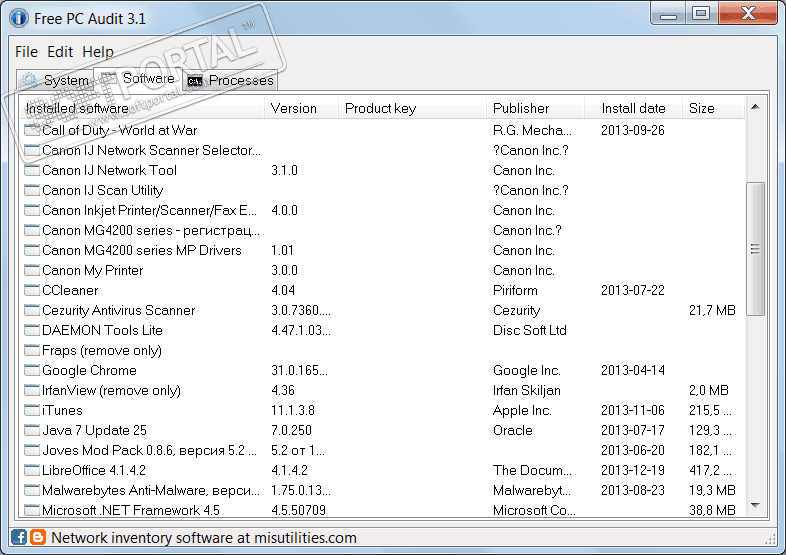
Task: Click the Piriform publisher cell
Action: [x=515, y=290]
